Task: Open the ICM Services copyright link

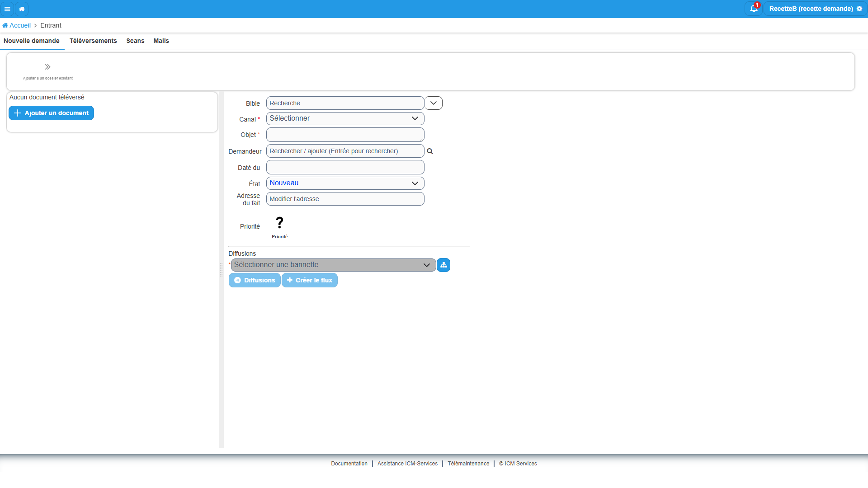Action: [x=518, y=464]
